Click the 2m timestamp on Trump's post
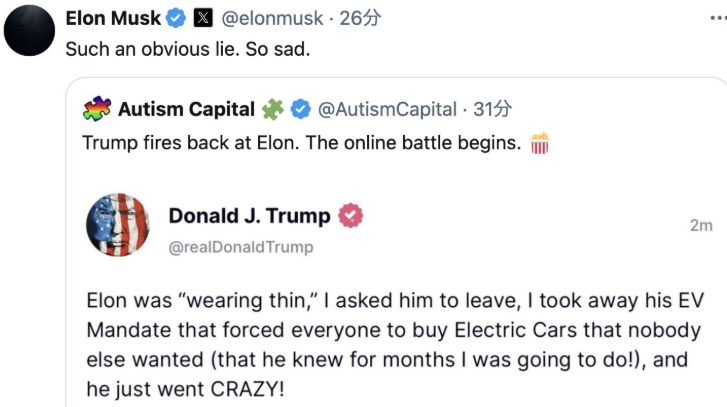 [x=701, y=225]
